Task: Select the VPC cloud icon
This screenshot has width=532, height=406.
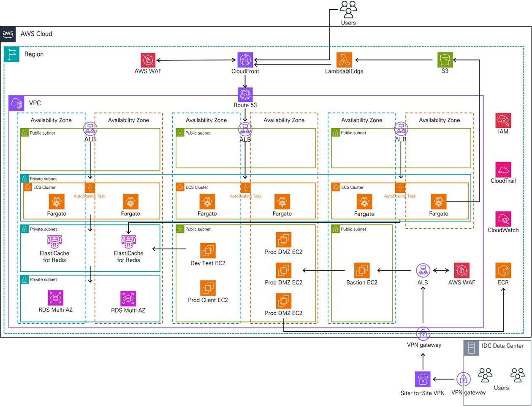Action: point(16,103)
